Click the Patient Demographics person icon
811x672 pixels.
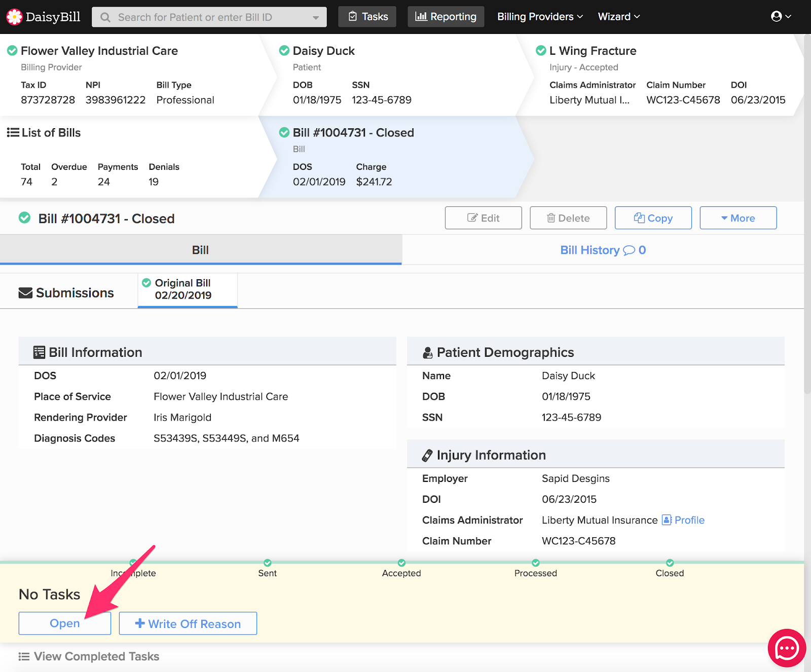click(x=427, y=353)
